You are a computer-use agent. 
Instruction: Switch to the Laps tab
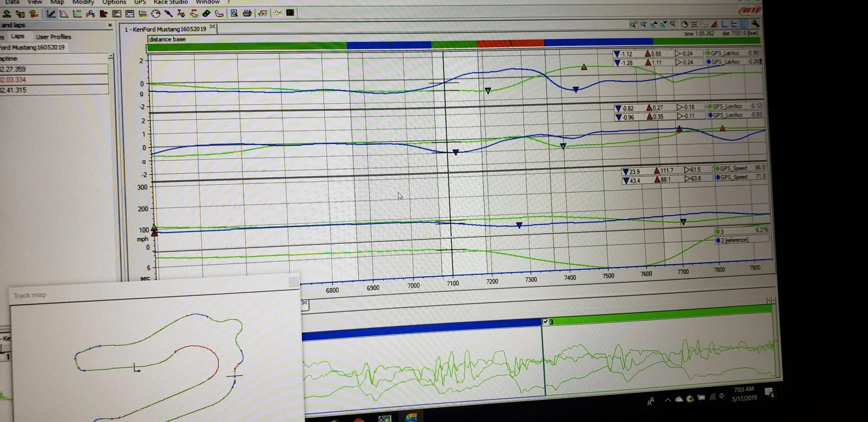(x=18, y=36)
